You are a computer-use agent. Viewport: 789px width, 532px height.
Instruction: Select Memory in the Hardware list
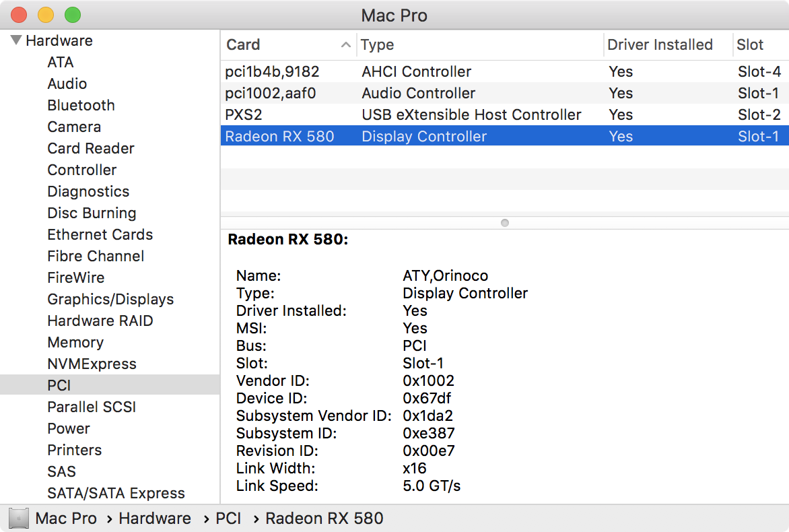(x=75, y=342)
